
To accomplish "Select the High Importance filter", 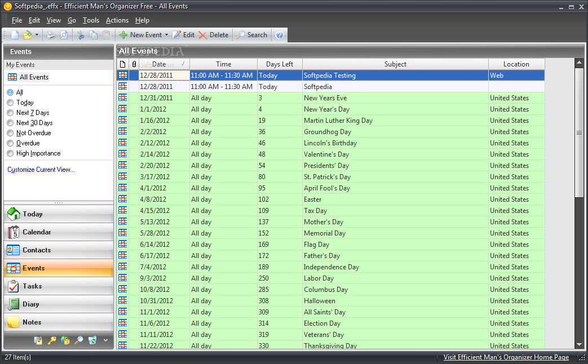I will tap(10, 153).
